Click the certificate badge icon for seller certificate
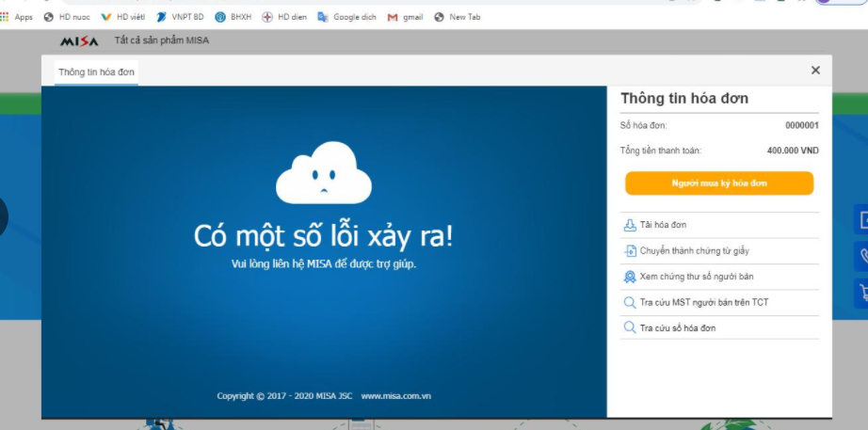This screenshot has height=430, width=868. click(630, 277)
